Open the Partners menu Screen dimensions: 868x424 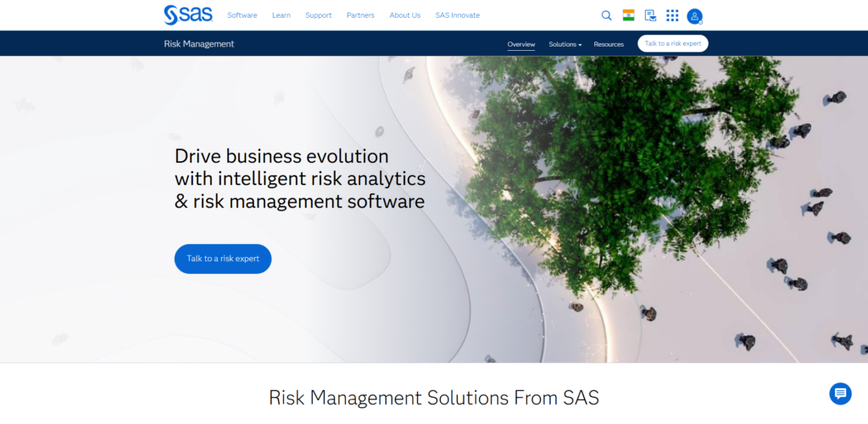360,15
